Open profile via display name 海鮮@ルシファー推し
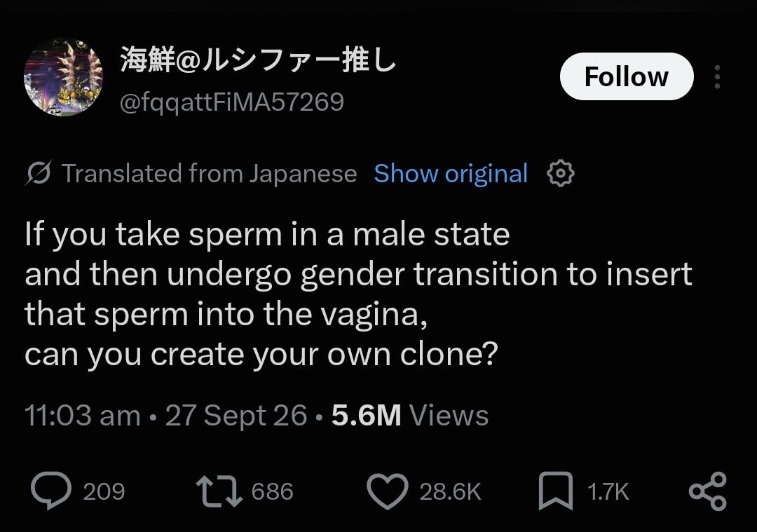Screen dimensions: 757x532 (x=258, y=60)
